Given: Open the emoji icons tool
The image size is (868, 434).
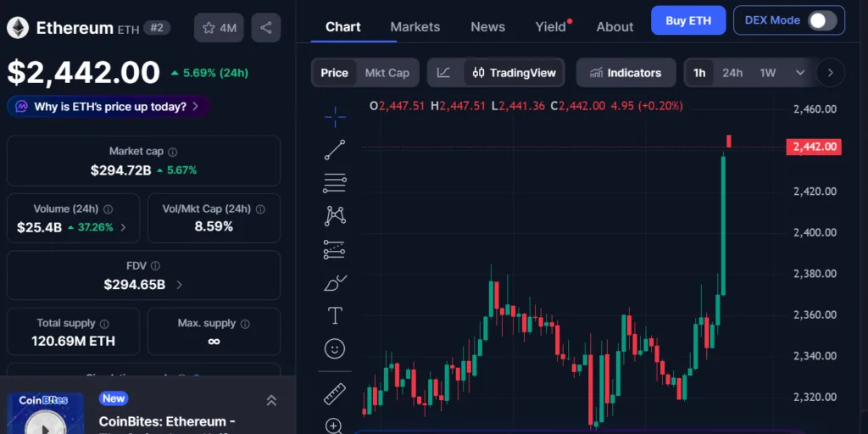Looking at the screenshot, I should tap(335, 348).
